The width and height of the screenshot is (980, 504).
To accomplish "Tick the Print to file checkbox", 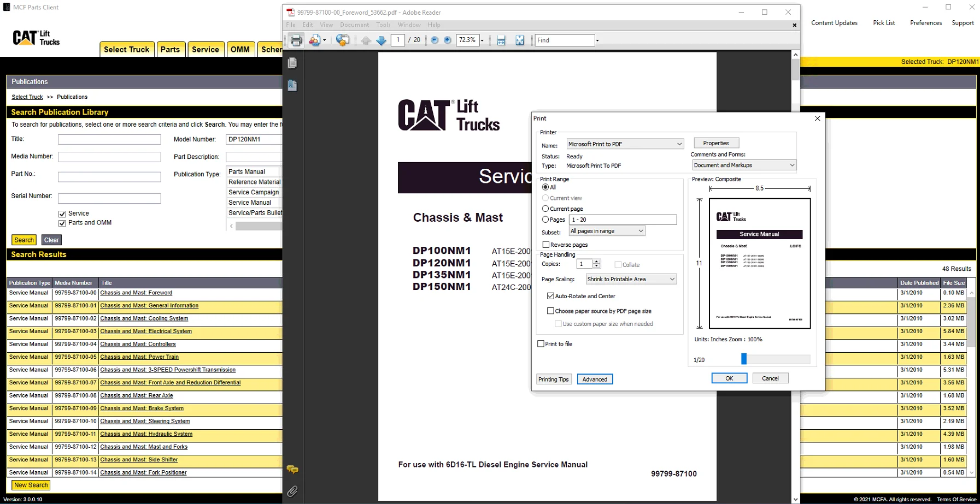I will 541,344.
